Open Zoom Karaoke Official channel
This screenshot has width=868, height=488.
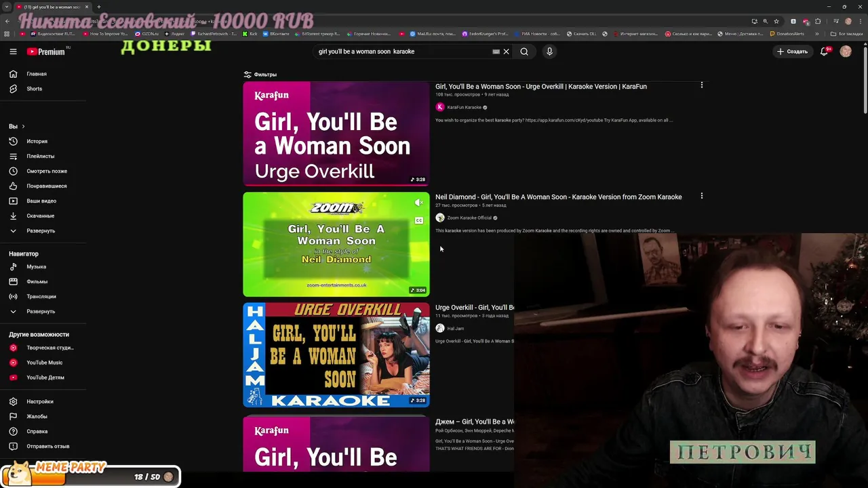coord(469,218)
